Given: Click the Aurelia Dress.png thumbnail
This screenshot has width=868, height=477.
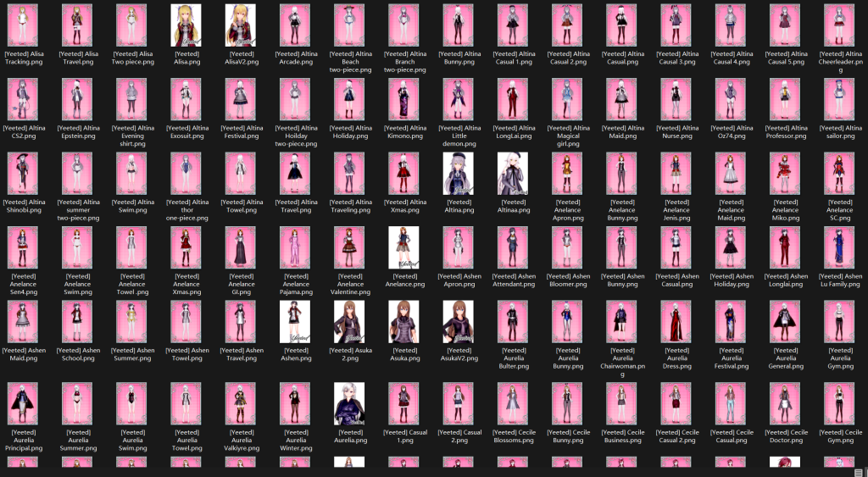Looking at the screenshot, I should coord(676,322).
